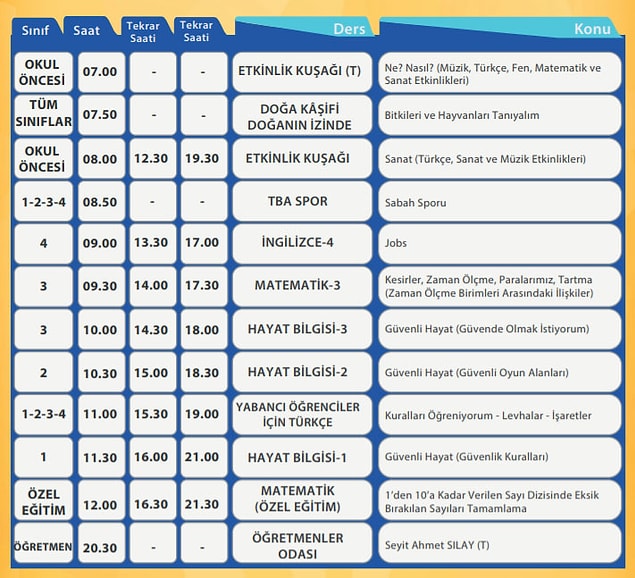Click Bitkileri ve Hayvanları Tanıyalım topic

(500, 115)
